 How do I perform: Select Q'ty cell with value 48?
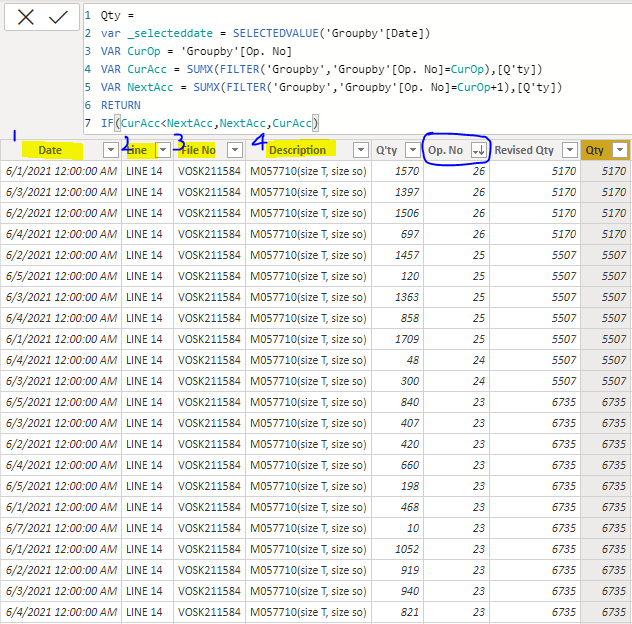(x=397, y=360)
